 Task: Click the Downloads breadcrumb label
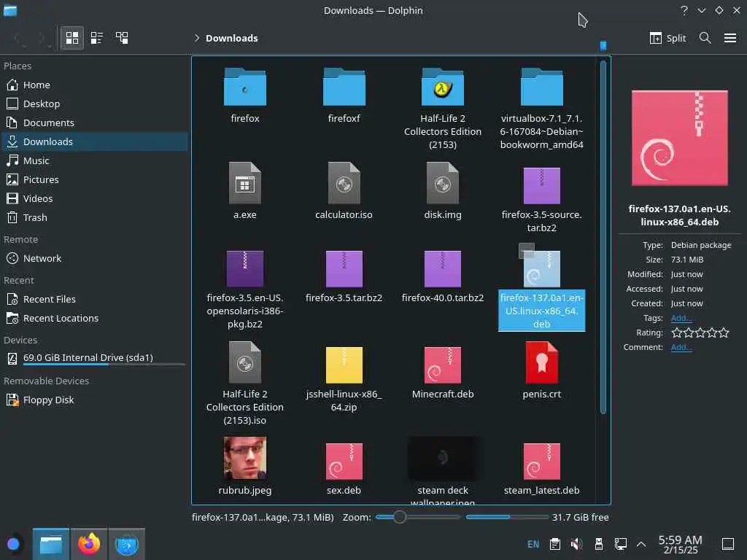click(231, 38)
